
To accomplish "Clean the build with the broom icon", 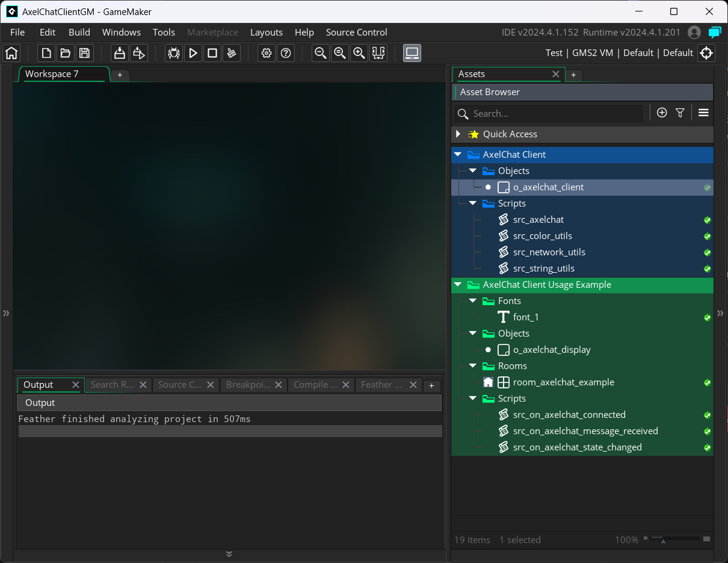I will pos(232,53).
